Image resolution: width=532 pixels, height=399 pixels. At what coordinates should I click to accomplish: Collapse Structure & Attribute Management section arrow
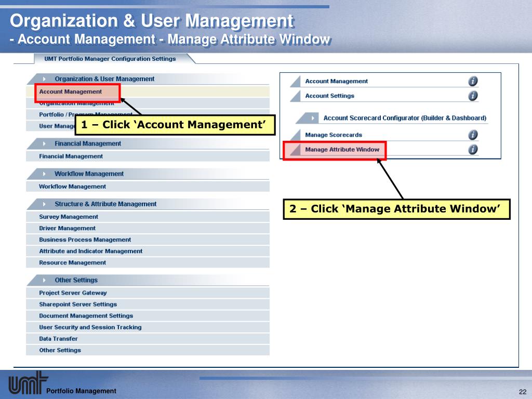[44, 204]
